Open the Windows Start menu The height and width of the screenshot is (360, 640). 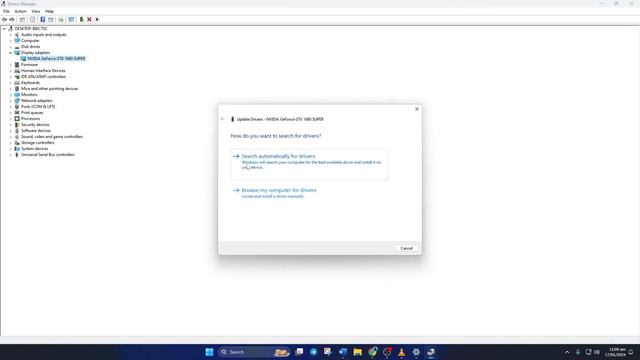[209, 352]
